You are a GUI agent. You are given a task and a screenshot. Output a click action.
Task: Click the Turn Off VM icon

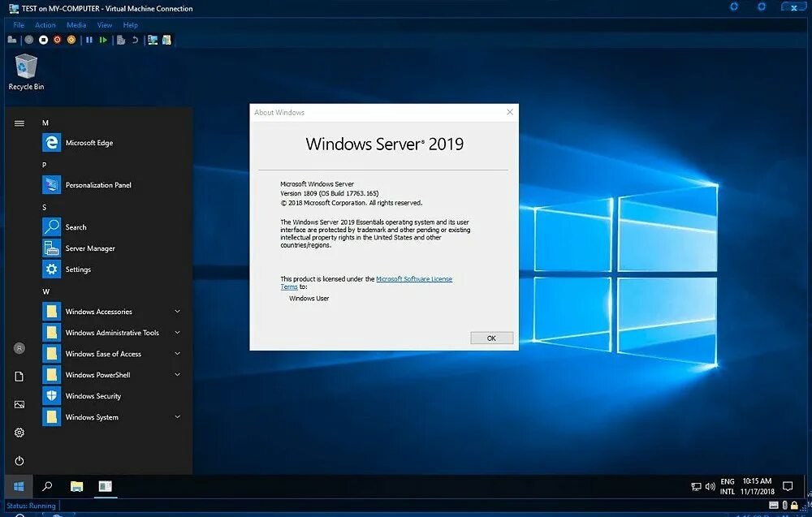click(43, 40)
